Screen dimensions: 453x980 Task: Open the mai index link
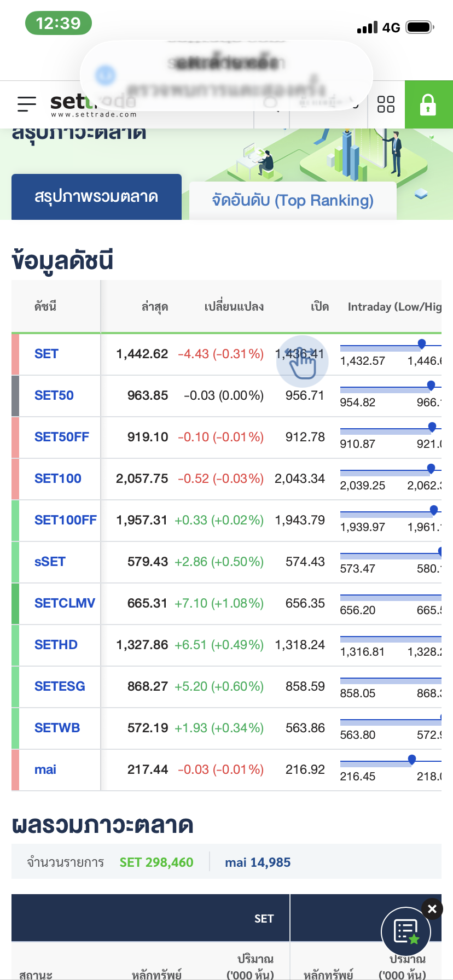[x=45, y=769]
